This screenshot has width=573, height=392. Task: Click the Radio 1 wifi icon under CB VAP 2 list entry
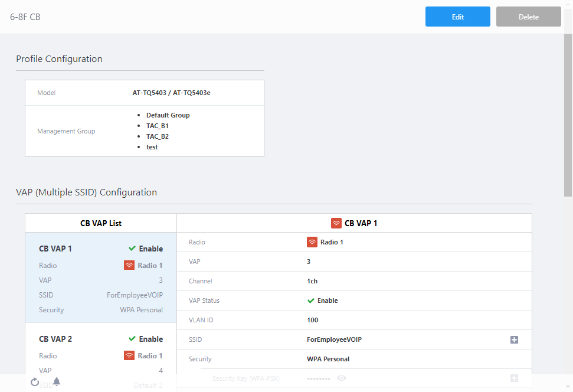(129, 356)
